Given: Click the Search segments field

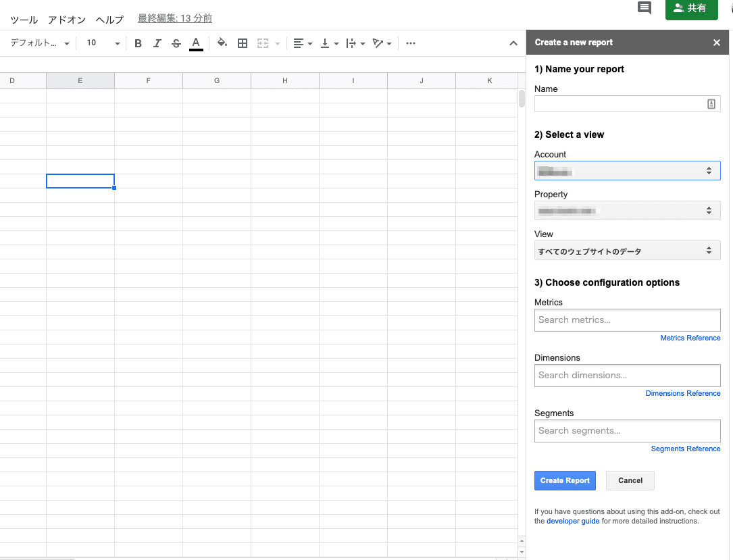Looking at the screenshot, I should coord(627,431).
